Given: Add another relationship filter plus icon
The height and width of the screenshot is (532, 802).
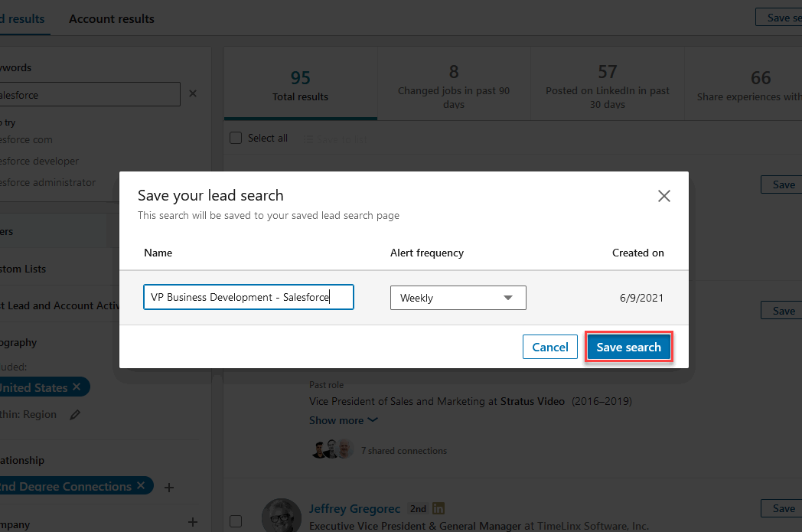Looking at the screenshot, I should point(169,488).
